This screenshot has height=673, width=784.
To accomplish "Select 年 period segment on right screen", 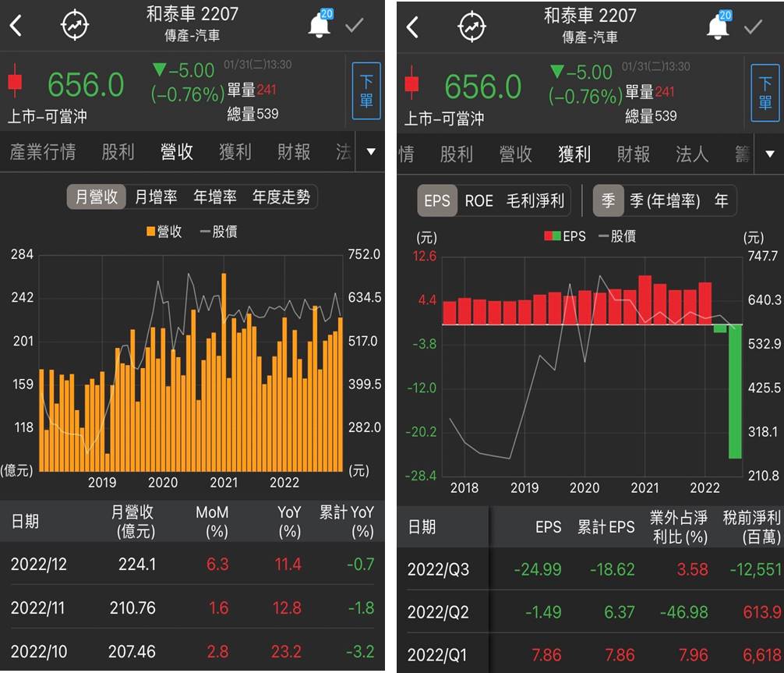I will point(721,200).
